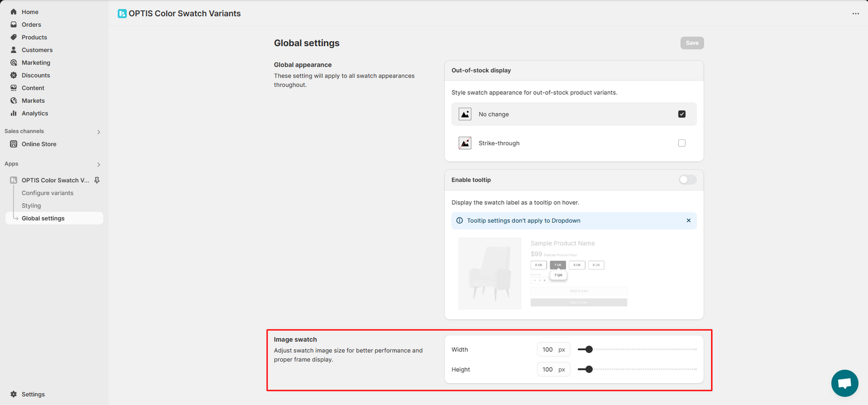Image resolution: width=868 pixels, height=405 pixels.
Task: Expand the Sales channels section chevron
Action: point(99,132)
